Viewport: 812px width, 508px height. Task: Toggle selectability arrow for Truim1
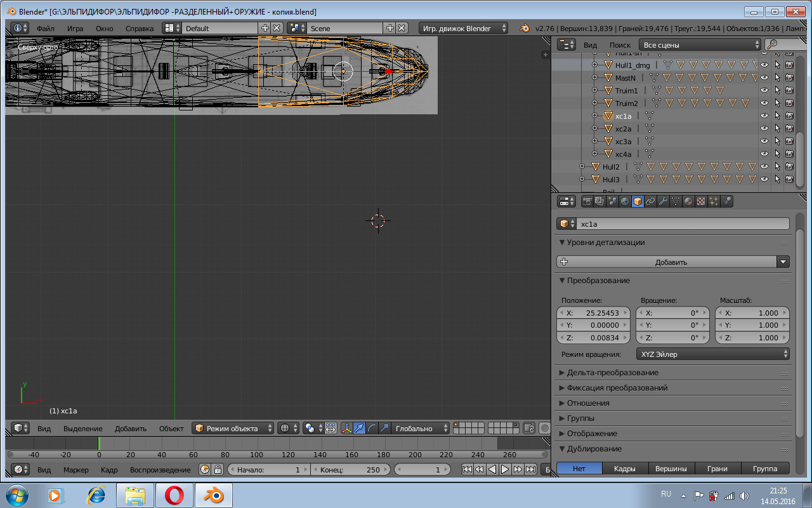pyautogui.click(x=777, y=91)
